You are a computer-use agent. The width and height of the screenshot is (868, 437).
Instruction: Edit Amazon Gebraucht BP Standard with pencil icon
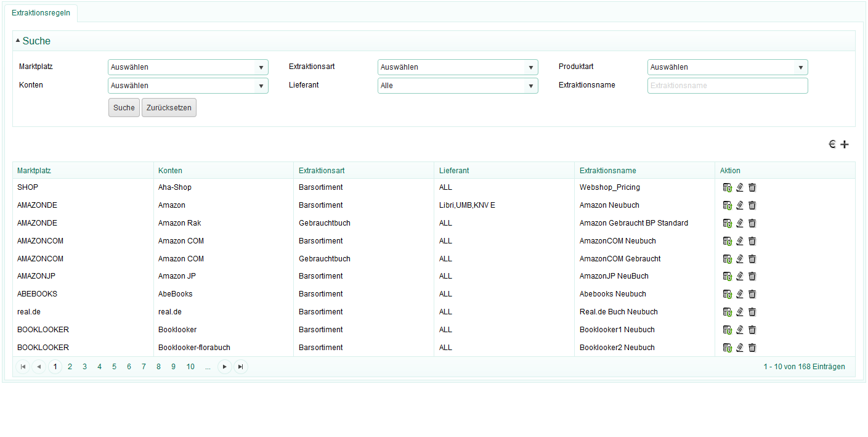(x=740, y=223)
